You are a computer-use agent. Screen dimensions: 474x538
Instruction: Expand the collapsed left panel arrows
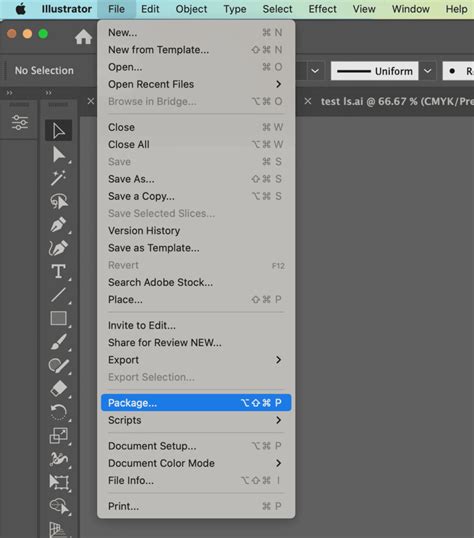coord(9,93)
